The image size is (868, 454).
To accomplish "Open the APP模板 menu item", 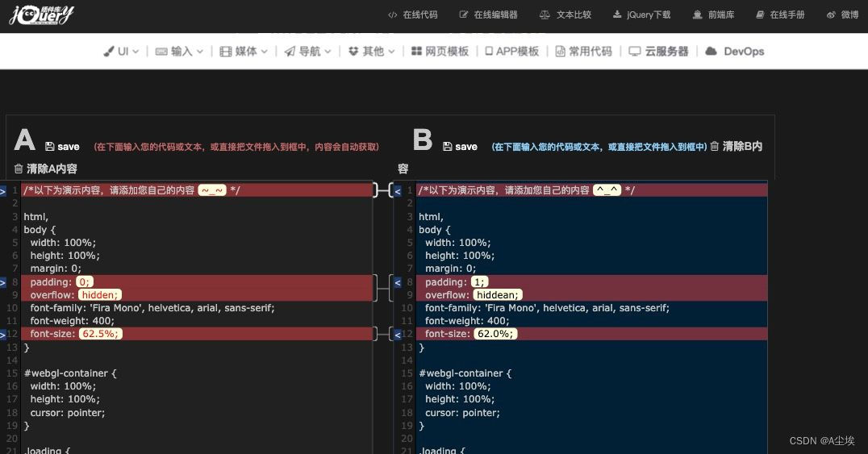I will point(512,52).
